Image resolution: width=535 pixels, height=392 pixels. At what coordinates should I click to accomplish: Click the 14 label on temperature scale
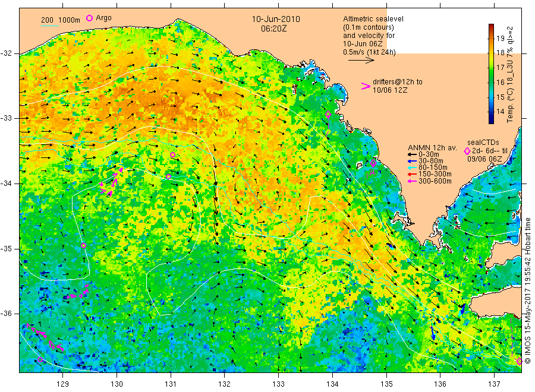(x=500, y=112)
